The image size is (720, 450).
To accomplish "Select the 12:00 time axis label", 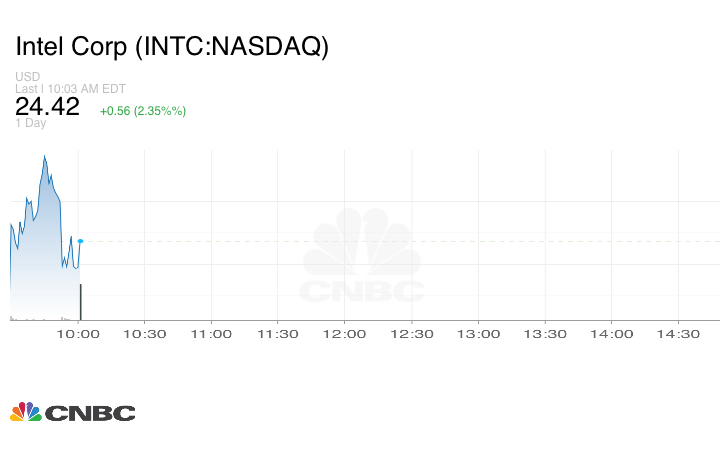I will coord(345,335).
